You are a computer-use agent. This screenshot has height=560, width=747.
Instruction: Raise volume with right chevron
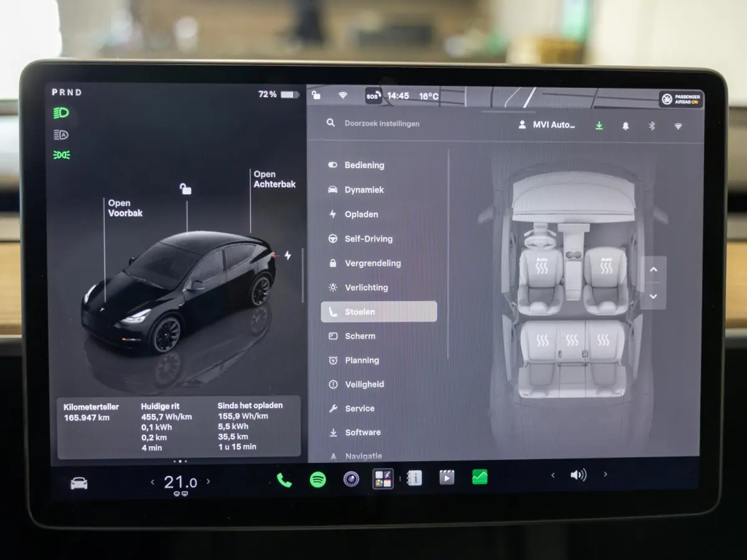pyautogui.click(x=605, y=474)
